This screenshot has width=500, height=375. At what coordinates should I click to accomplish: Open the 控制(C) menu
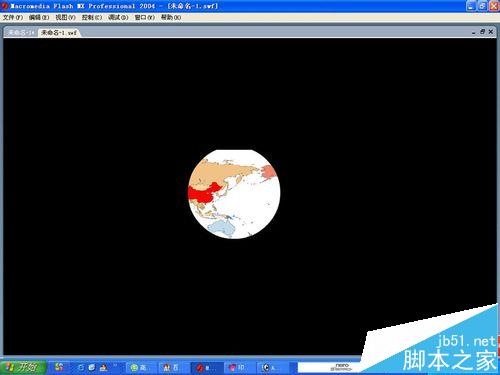click(92, 17)
